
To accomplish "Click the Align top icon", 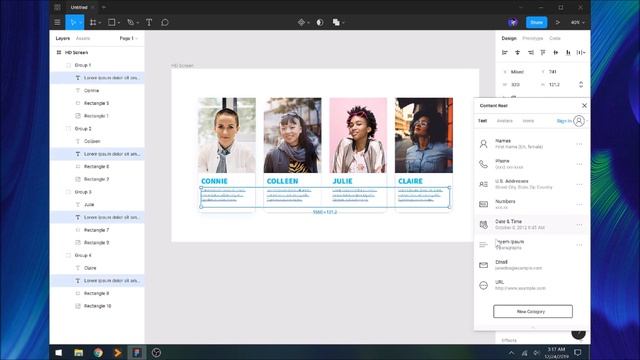I will (543, 52).
